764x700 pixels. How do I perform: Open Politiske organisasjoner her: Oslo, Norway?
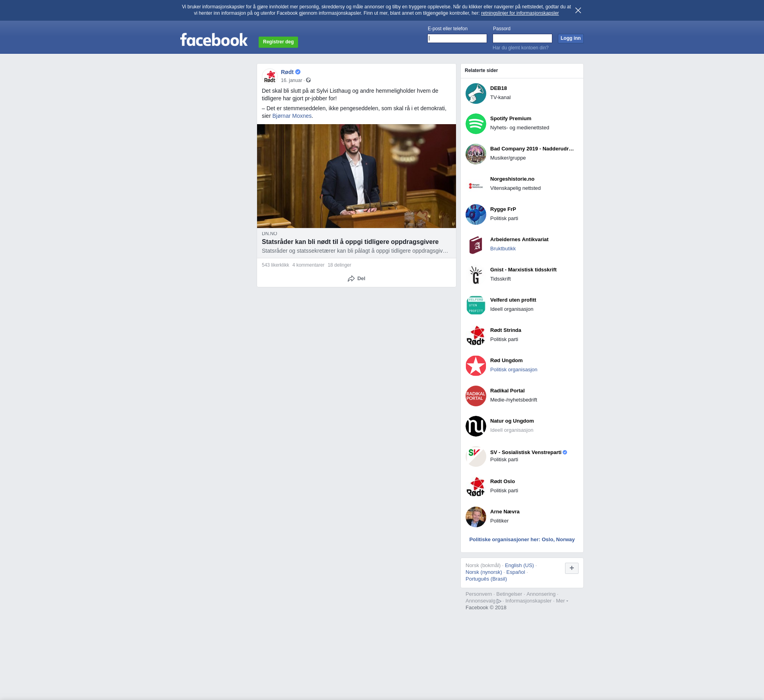tap(522, 540)
